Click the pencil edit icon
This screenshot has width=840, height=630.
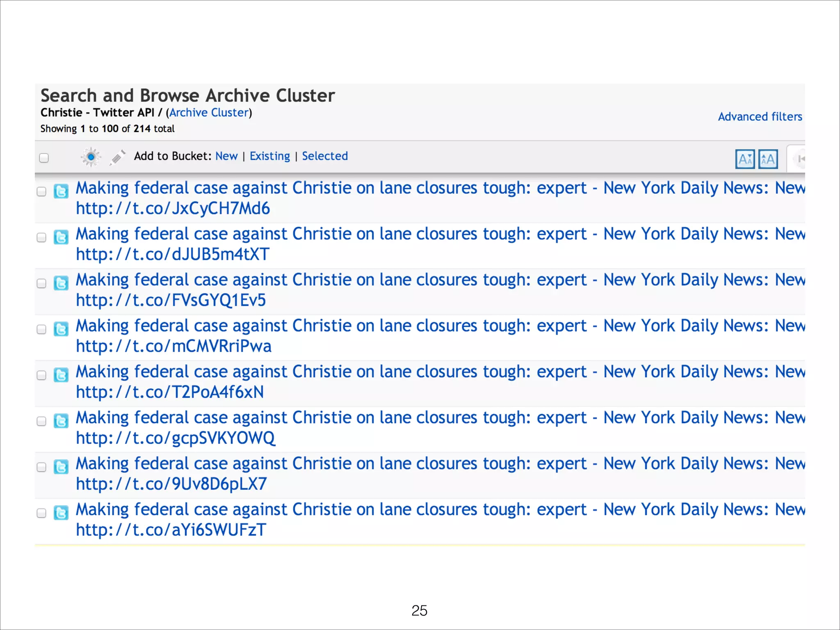coord(118,157)
